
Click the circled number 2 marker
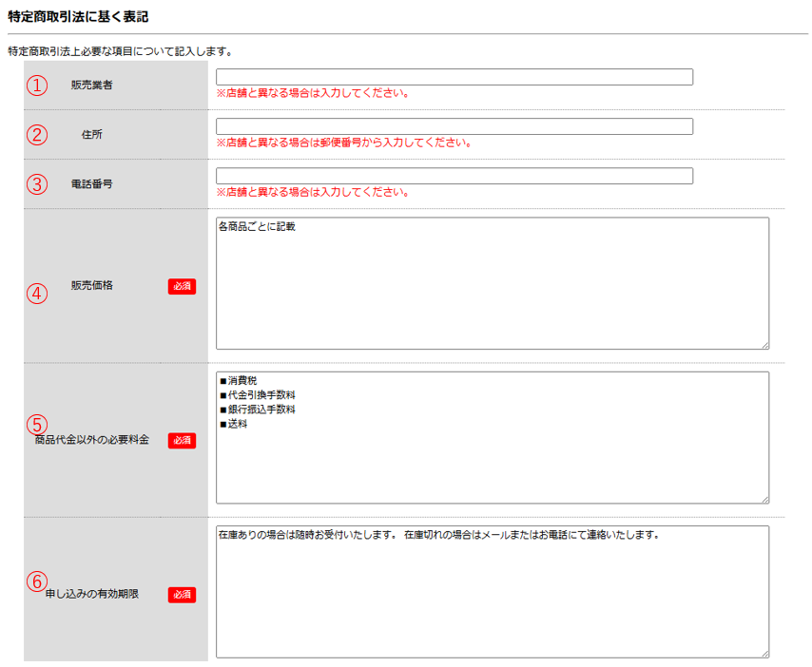point(36,135)
